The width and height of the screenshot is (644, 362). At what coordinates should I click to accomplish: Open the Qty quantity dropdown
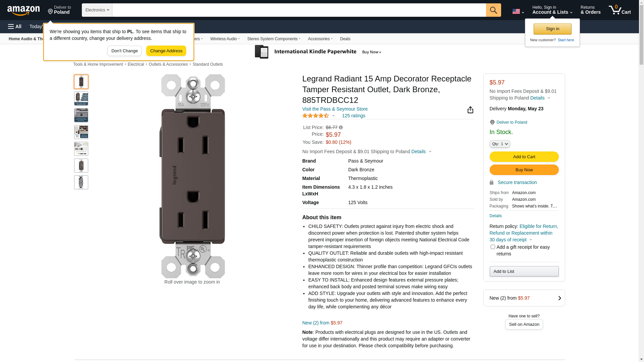pyautogui.click(x=499, y=144)
